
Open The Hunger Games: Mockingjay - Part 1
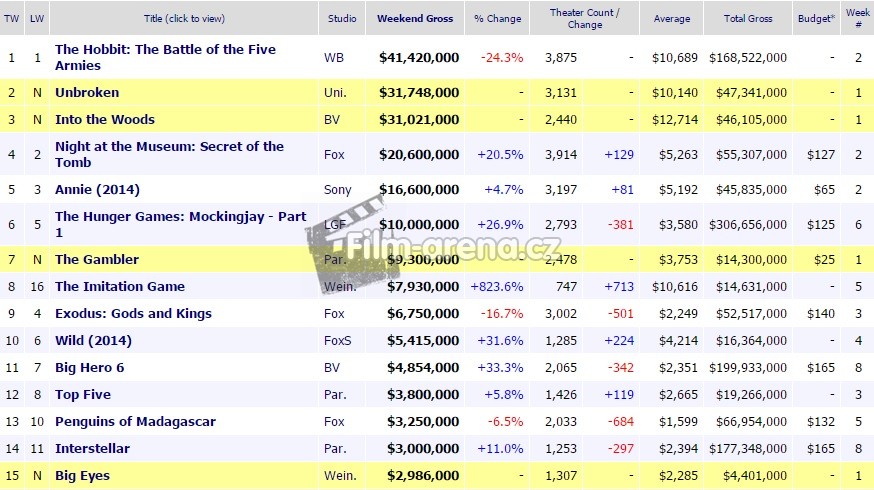point(180,224)
